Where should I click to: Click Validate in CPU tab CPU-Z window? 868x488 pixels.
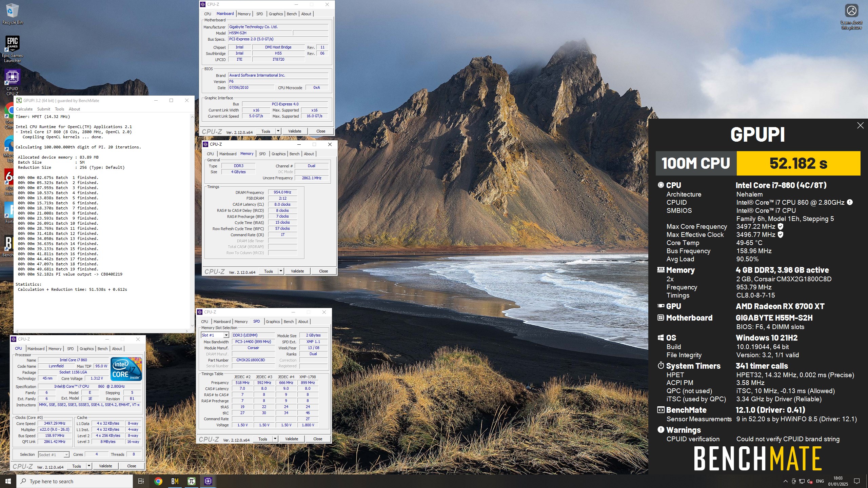pos(105,466)
